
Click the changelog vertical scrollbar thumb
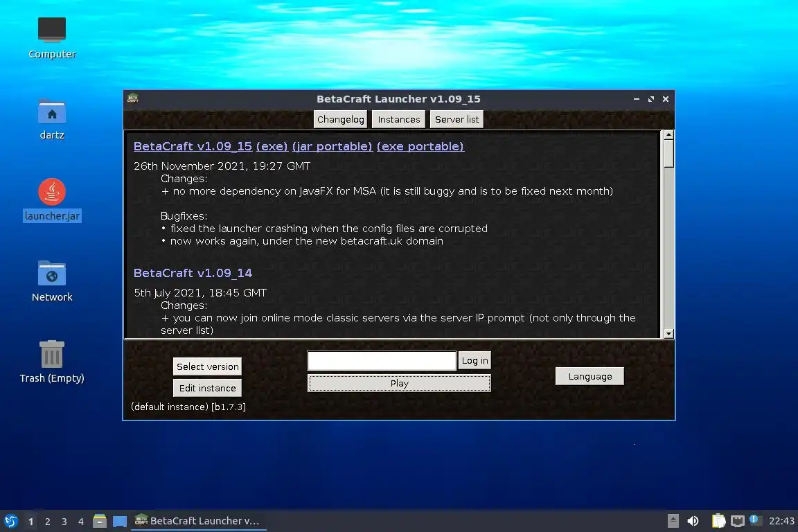click(668, 154)
